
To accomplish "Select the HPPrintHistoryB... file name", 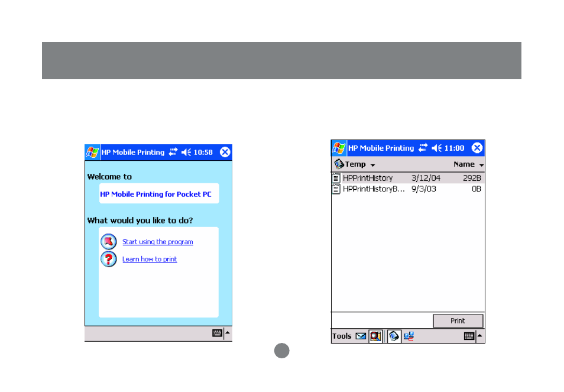I will (x=374, y=189).
